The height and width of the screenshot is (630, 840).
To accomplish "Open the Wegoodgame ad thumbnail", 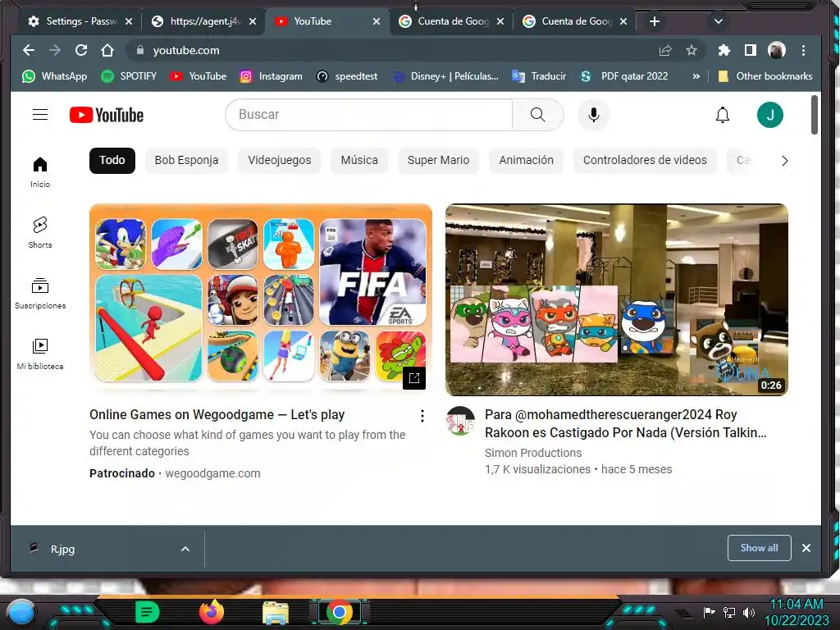I will coord(261,299).
